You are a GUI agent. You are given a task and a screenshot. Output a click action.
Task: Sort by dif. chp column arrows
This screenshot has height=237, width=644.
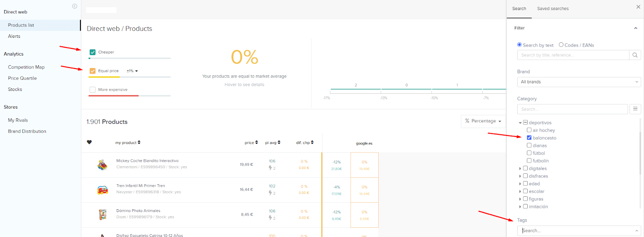coord(312,142)
